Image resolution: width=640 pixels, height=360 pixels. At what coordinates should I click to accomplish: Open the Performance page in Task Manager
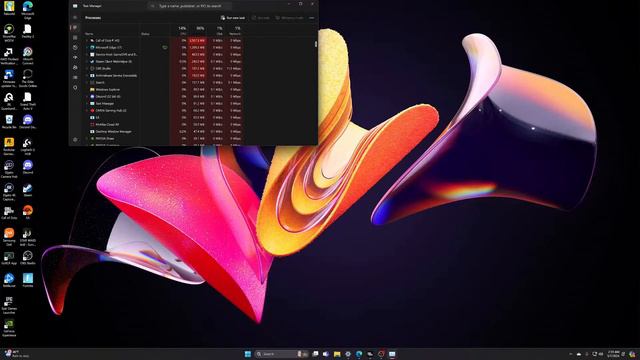pos(75,38)
